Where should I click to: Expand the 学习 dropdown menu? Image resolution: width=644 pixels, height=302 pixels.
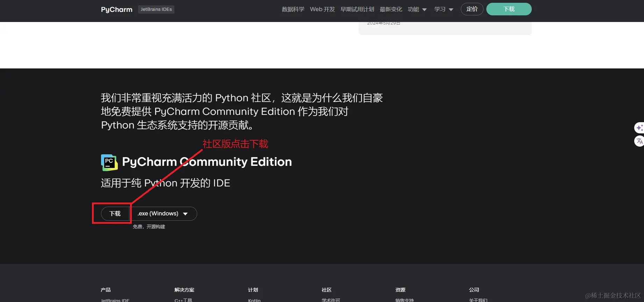pyautogui.click(x=444, y=9)
